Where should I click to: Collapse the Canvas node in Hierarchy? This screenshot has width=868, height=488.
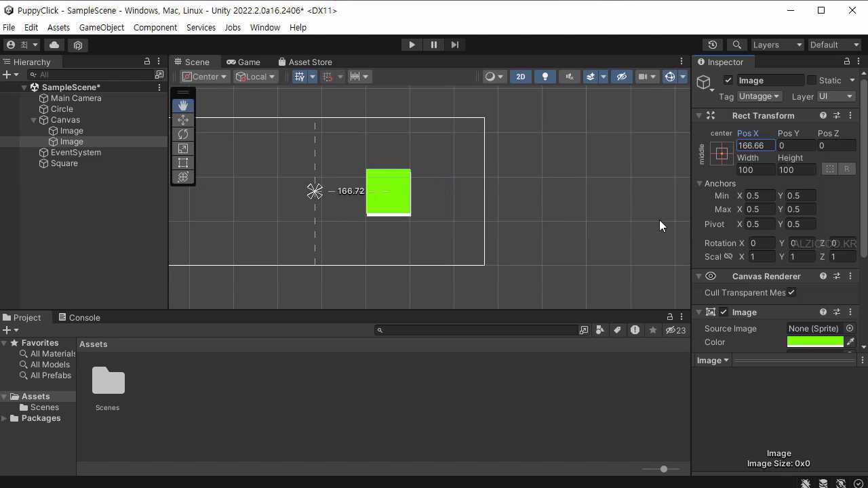[34, 120]
